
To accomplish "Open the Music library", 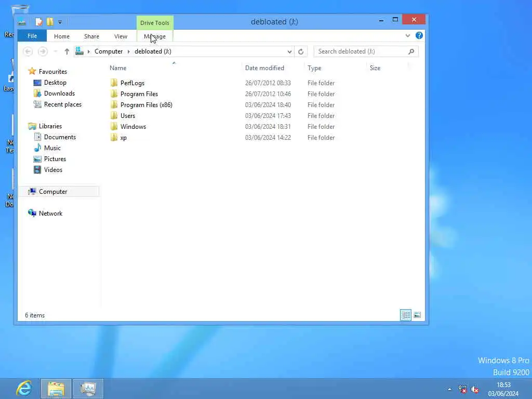I will click(52, 148).
